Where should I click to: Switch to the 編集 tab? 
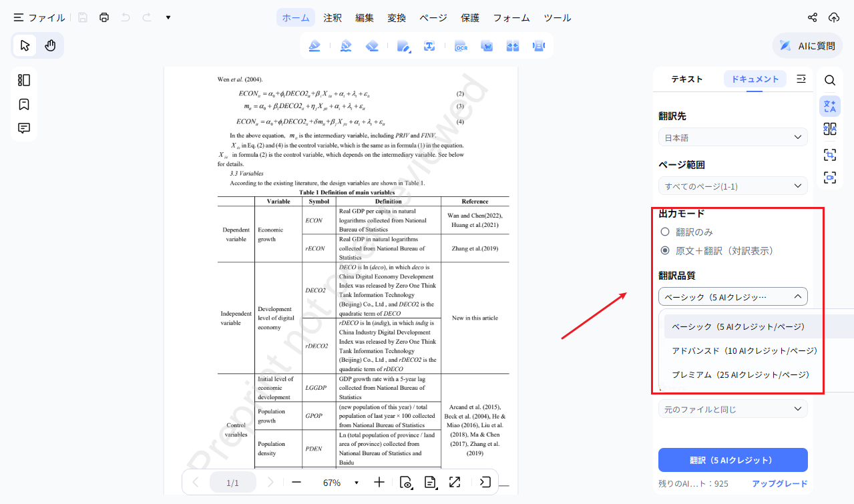click(x=365, y=18)
